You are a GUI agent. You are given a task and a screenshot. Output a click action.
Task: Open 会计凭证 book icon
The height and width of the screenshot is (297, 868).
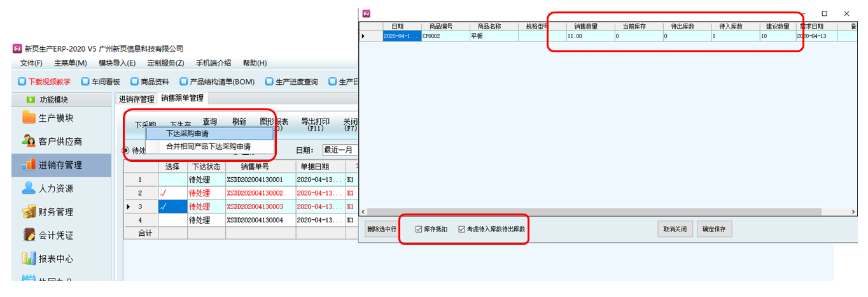[29, 235]
